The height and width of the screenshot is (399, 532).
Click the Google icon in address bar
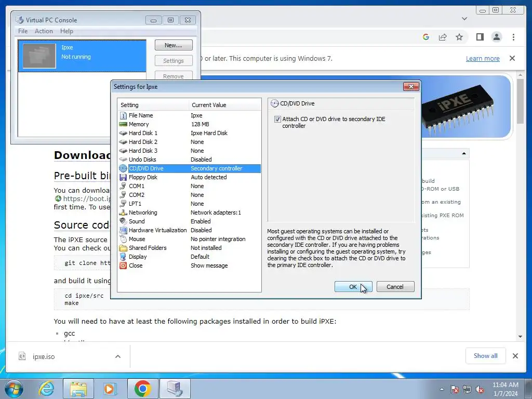(x=426, y=37)
